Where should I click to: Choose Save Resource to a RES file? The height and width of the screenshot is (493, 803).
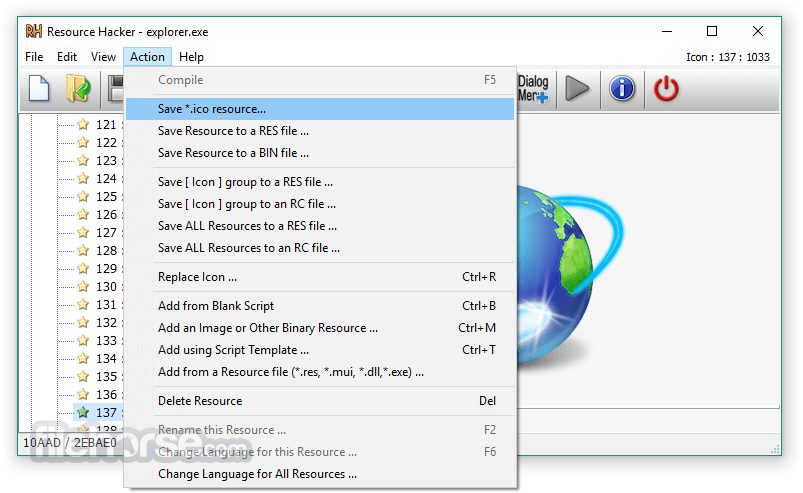point(320,131)
